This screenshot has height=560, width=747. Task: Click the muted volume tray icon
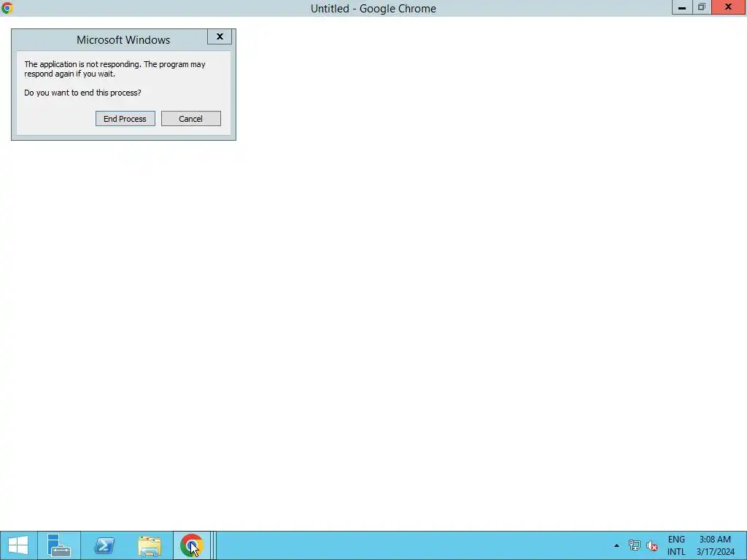[652, 545]
